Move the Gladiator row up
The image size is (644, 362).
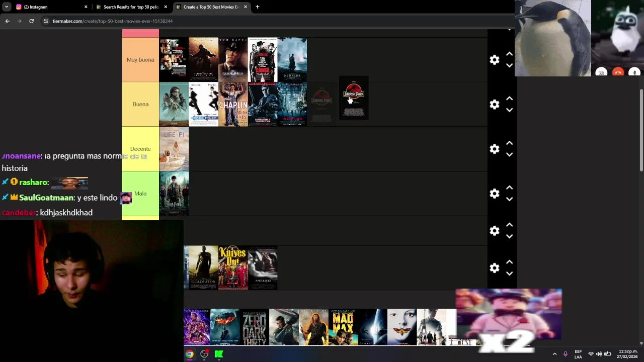point(509,262)
